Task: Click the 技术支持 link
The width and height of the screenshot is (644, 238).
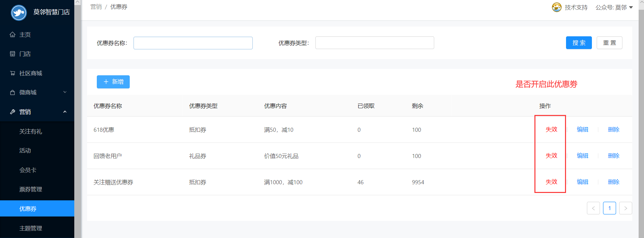Action: coord(576,7)
